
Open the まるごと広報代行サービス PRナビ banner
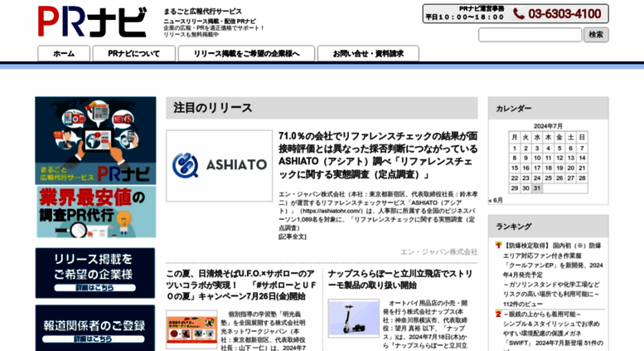95,140
